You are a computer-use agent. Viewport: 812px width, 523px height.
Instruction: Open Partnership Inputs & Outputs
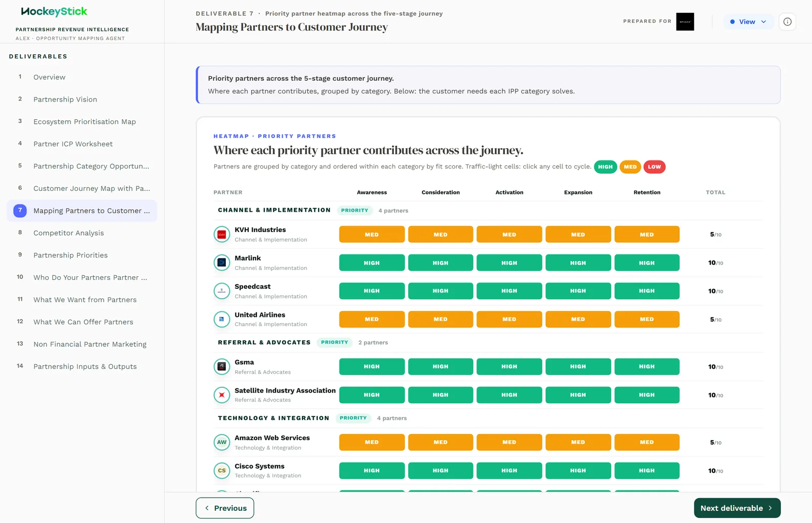pos(82,367)
